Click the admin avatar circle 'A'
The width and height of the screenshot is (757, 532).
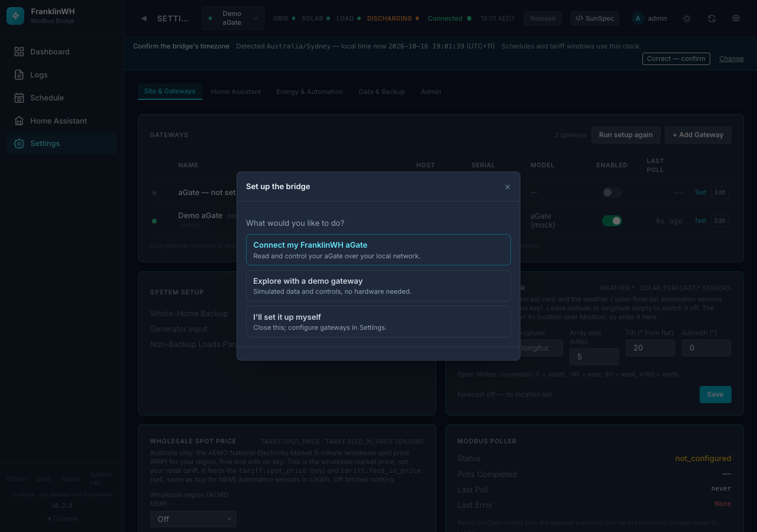(638, 18)
